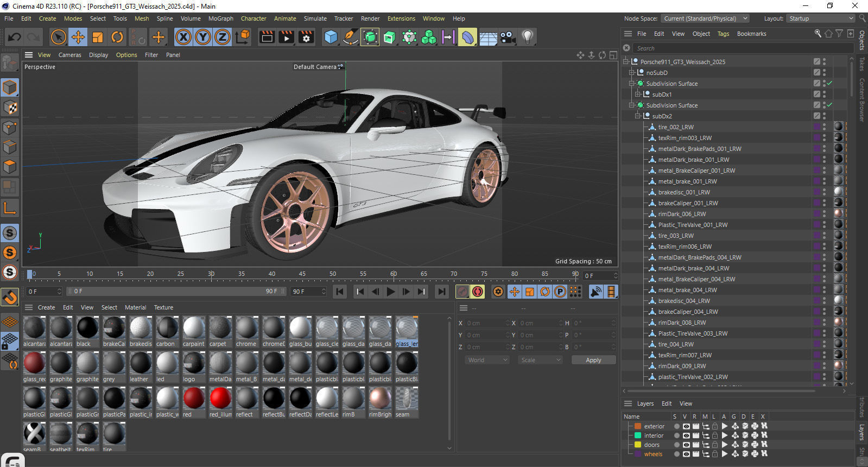The width and height of the screenshot is (868, 467).
Task: Toggle wheels layer solo dot
Action: pos(676,454)
